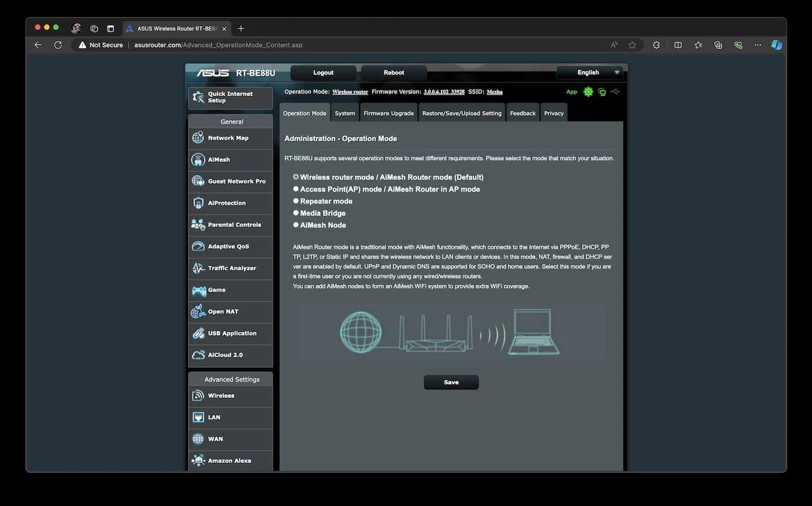Click the Save button
This screenshot has width=812, height=506.
coord(451,382)
